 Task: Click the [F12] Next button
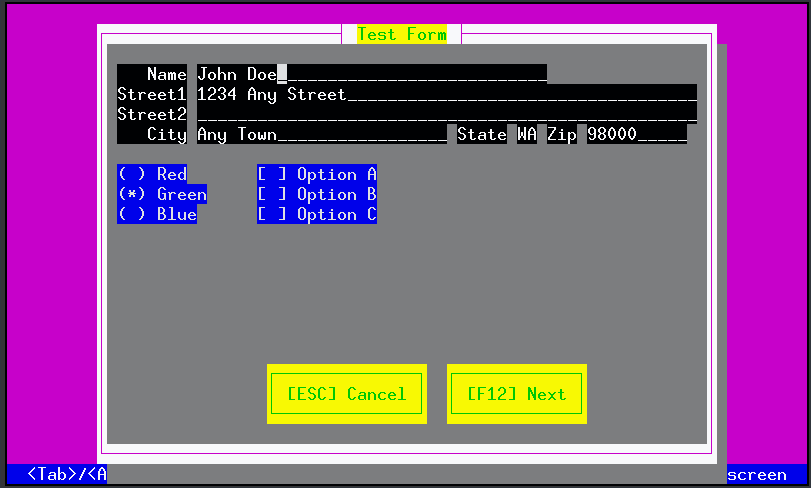517,394
